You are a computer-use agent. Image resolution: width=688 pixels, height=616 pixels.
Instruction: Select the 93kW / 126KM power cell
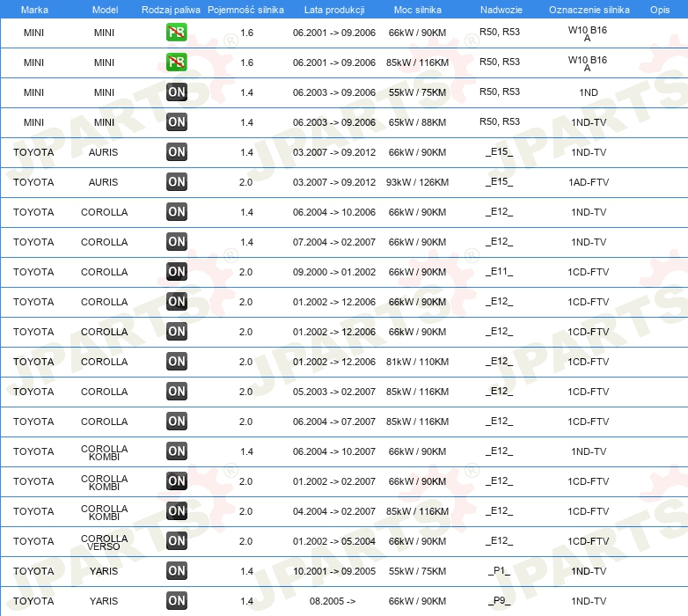417,182
